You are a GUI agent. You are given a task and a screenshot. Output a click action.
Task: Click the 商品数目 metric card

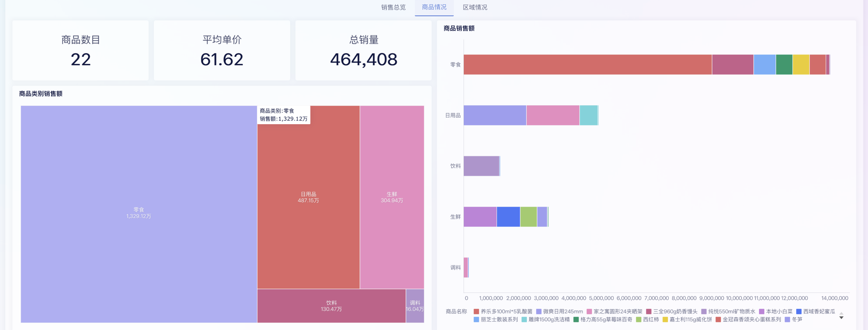click(80, 51)
